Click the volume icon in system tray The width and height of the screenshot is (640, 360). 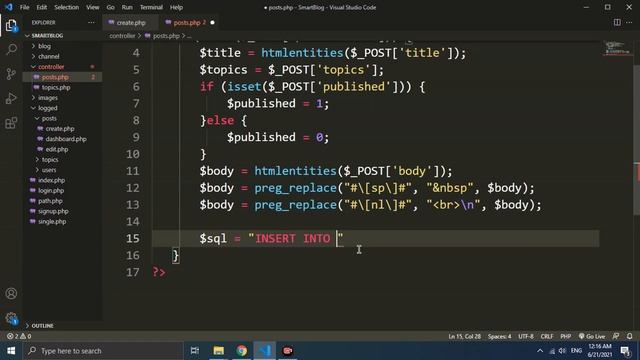coord(562,351)
